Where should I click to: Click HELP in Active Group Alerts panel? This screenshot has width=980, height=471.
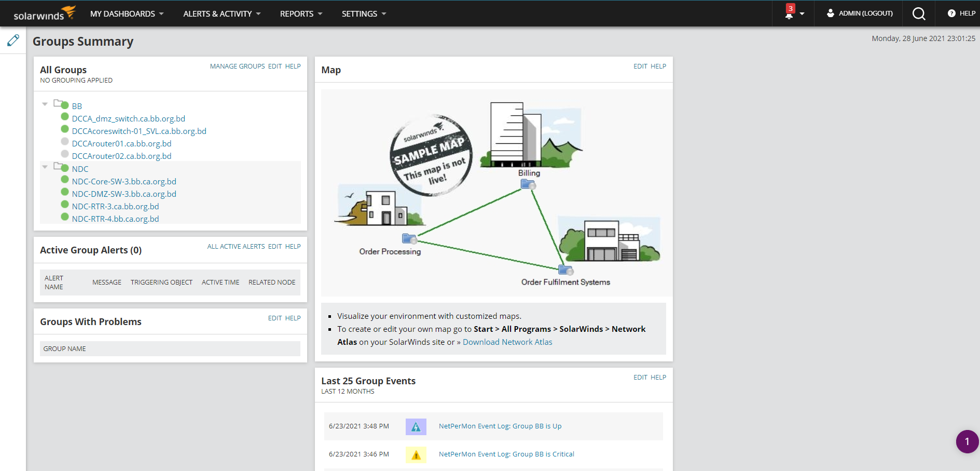coord(293,247)
